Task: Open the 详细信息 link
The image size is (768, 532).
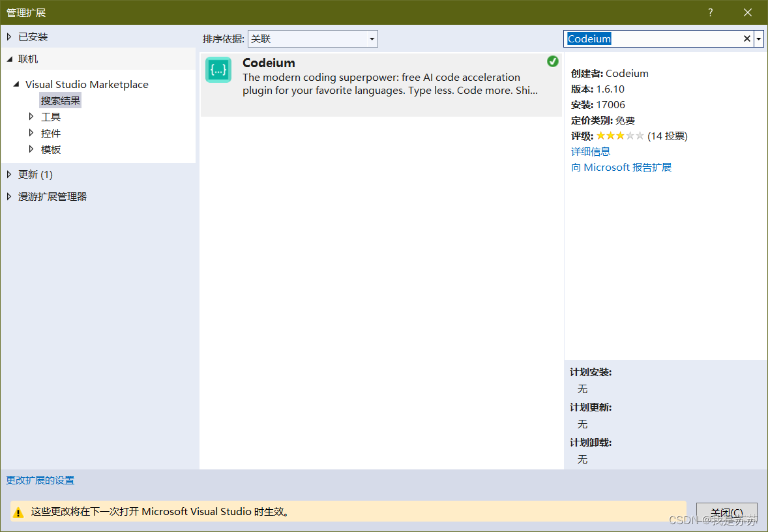Action: (591, 151)
